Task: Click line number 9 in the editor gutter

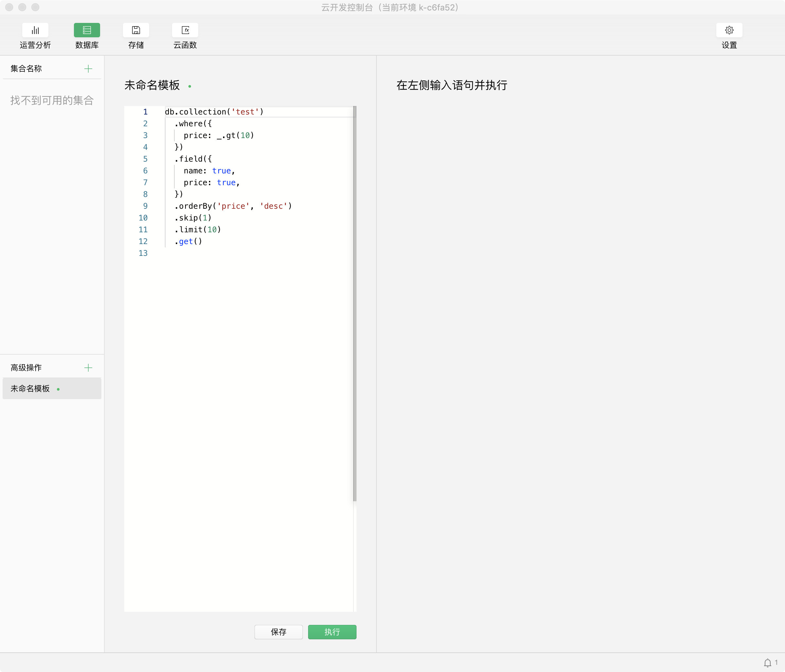Action: (145, 206)
